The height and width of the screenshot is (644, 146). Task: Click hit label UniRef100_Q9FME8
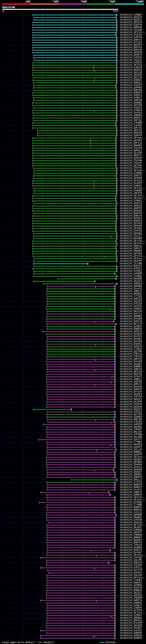click(131, 87)
